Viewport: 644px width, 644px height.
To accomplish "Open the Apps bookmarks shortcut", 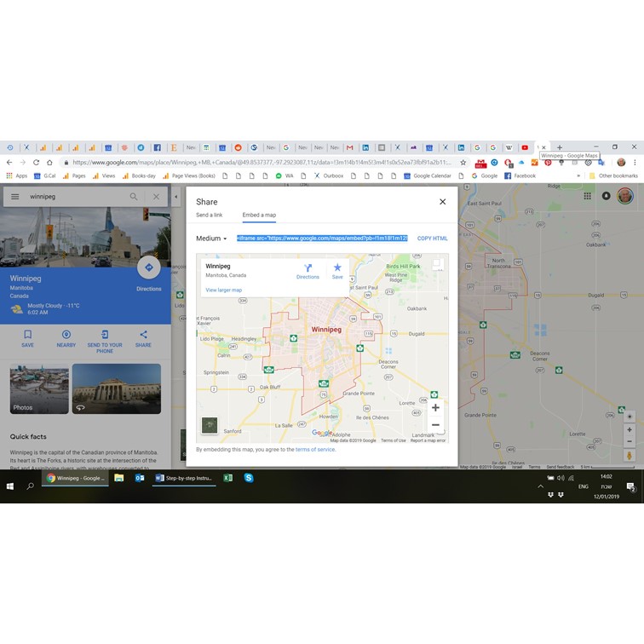I will [17, 175].
